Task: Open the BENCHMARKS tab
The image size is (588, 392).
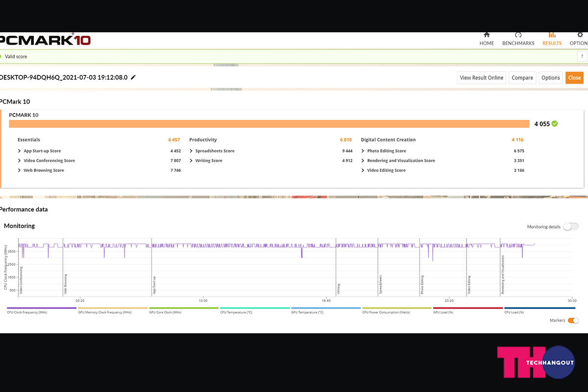Action: tap(518, 39)
